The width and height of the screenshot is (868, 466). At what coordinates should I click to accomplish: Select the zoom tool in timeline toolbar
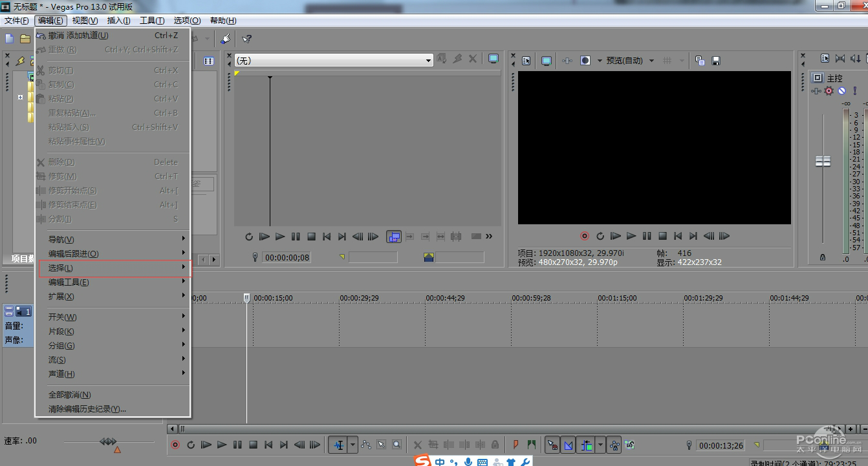point(396,445)
